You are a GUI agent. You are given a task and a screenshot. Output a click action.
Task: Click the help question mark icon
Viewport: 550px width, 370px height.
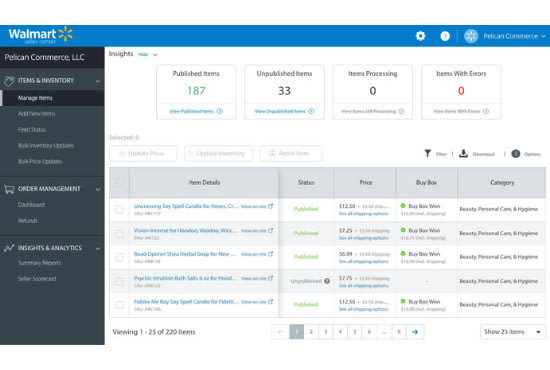pyautogui.click(x=445, y=36)
